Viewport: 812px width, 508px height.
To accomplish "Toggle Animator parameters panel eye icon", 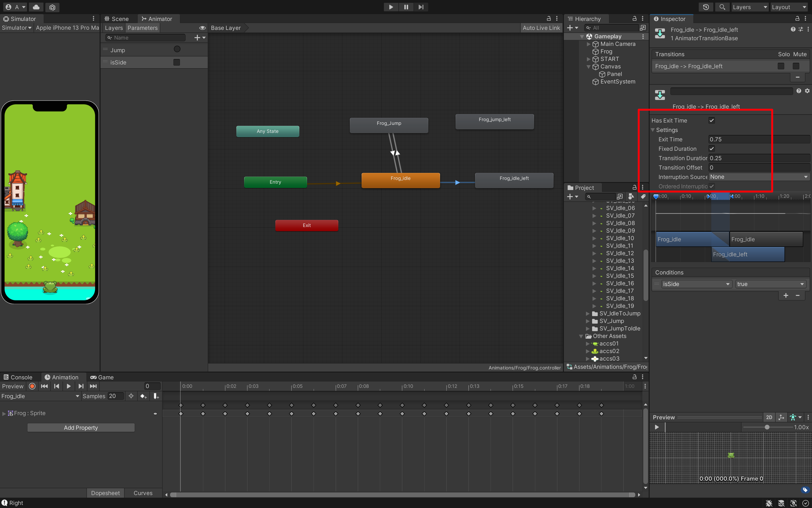I will 202,28.
